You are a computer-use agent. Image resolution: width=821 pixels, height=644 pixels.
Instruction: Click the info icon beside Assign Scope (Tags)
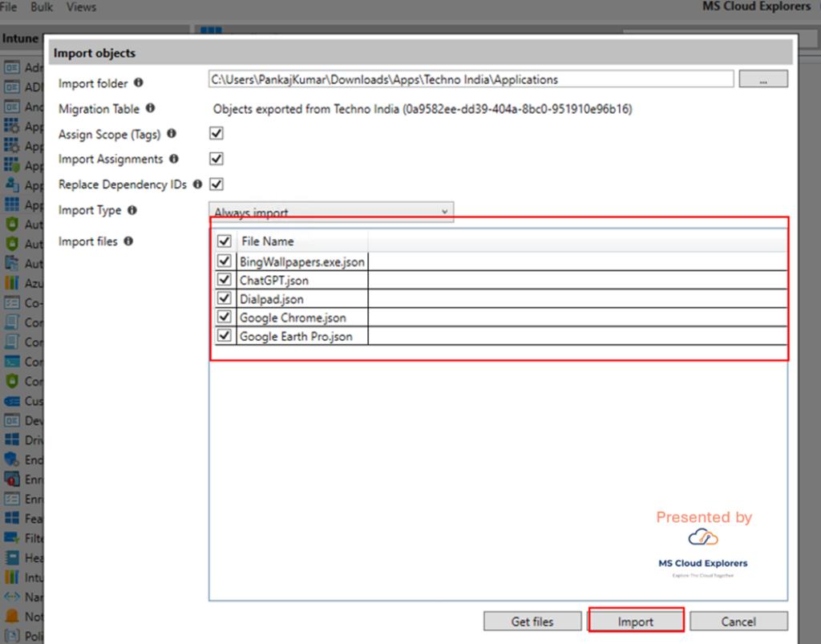tap(172, 133)
